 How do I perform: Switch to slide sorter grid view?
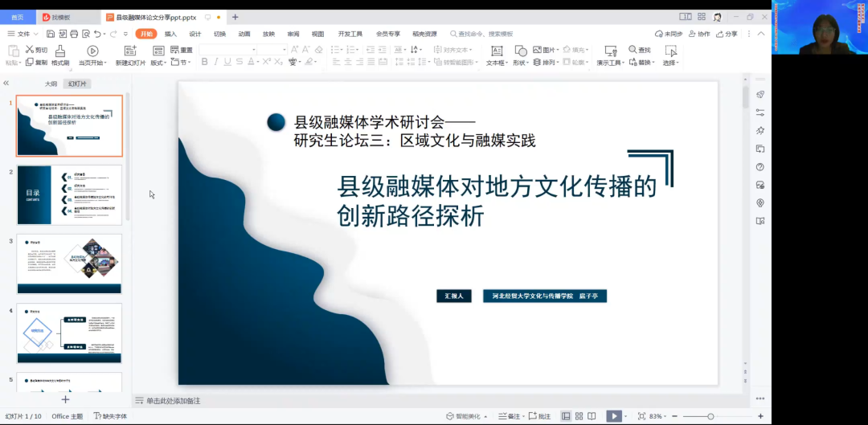tap(580, 416)
